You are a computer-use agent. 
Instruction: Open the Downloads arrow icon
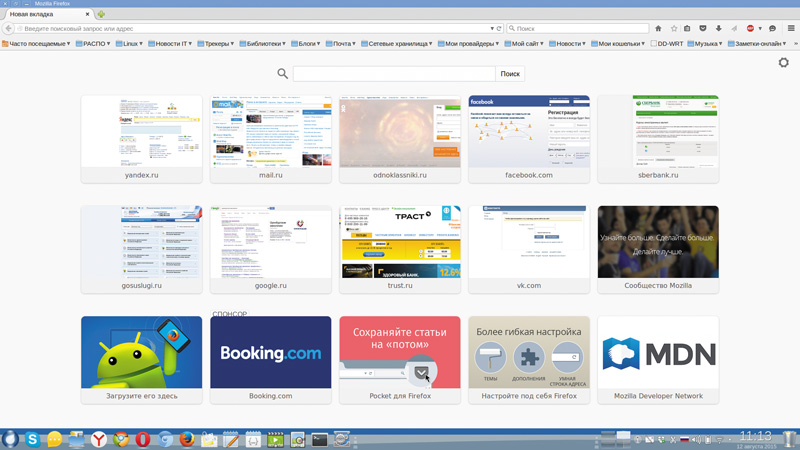[718, 29]
